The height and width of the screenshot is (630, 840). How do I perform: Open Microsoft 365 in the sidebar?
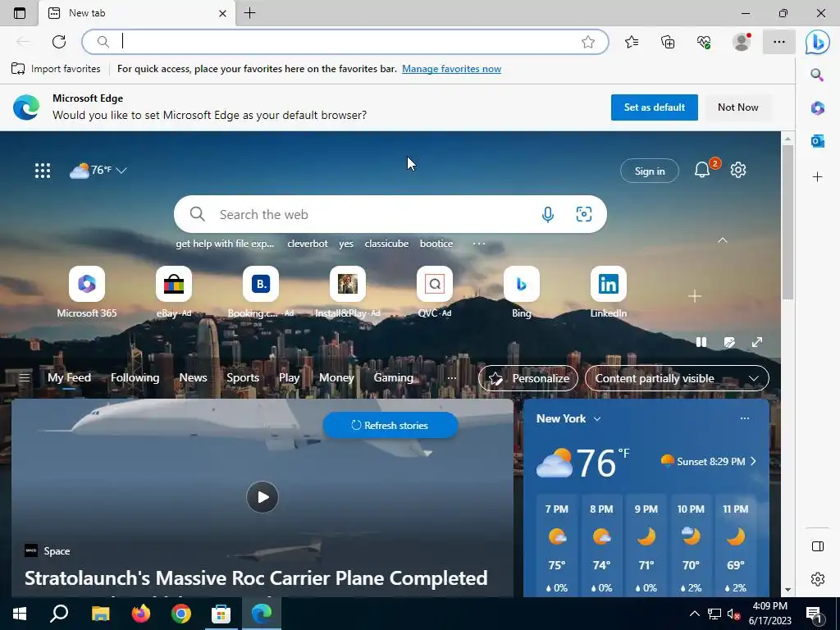click(817, 107)
